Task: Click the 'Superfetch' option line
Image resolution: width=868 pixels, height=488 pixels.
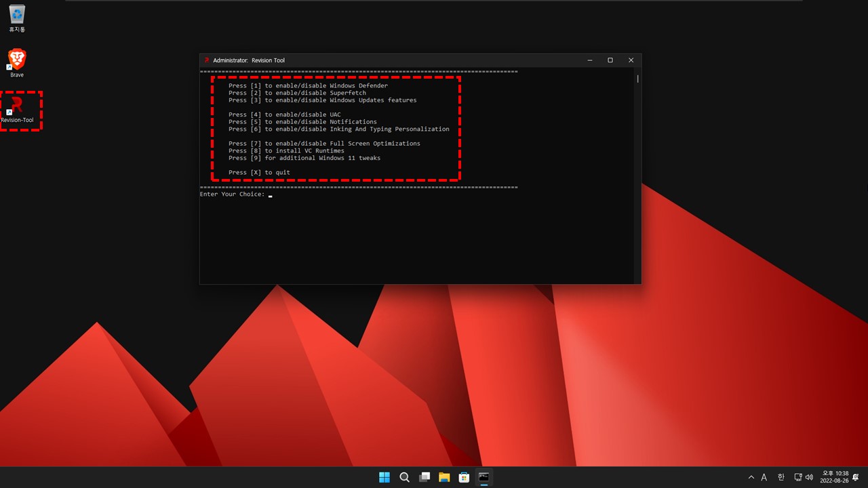Action: (297, 93)
